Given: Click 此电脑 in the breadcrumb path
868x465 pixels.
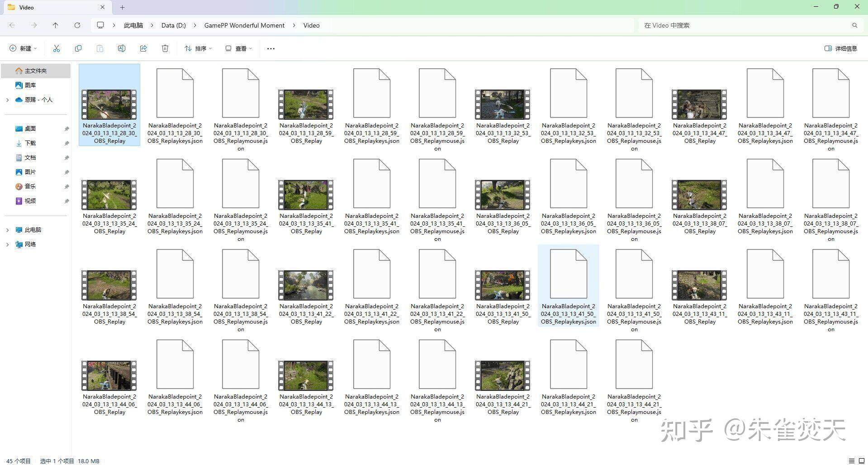Looking at the screenshot, I should [x=133, y=25].
